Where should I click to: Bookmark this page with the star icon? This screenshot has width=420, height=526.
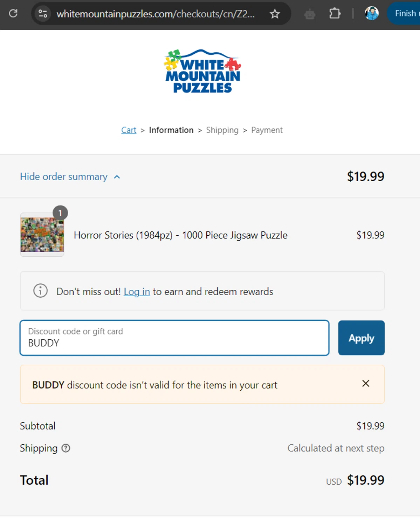tap(275, 14)
